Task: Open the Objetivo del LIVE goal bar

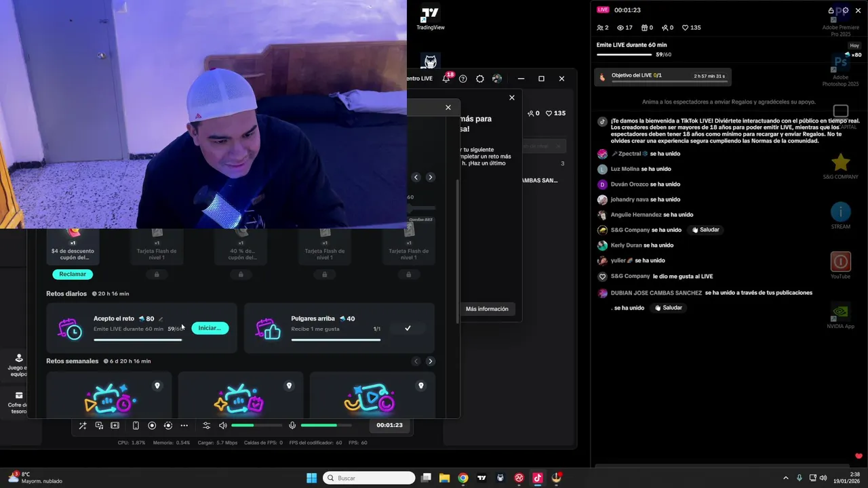Action: pyautogui.click(x=663, y=77)
